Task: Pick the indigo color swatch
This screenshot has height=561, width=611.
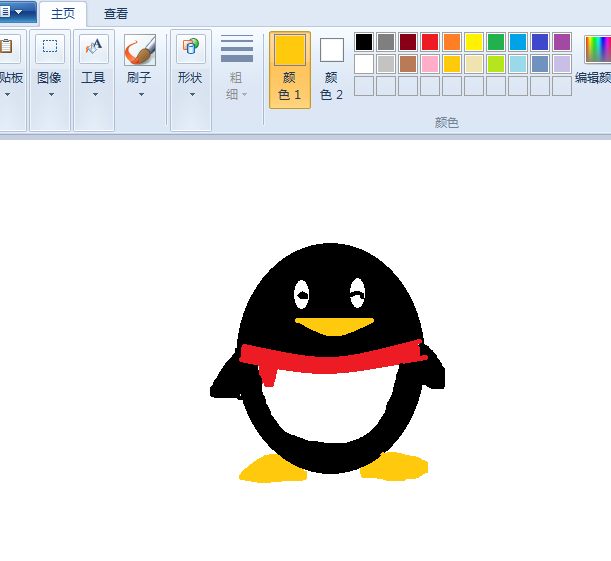Action: 540,42
